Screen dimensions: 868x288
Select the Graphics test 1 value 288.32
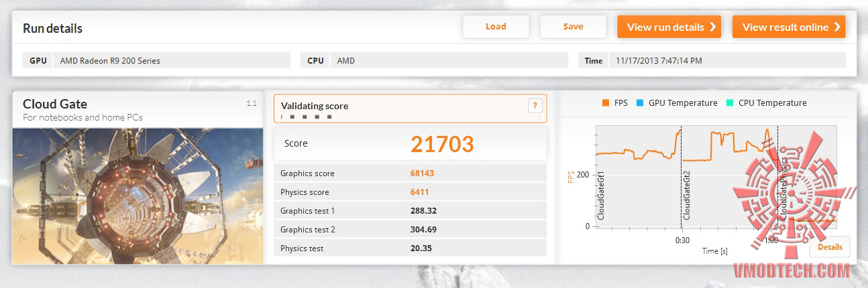tap(423, 211)
